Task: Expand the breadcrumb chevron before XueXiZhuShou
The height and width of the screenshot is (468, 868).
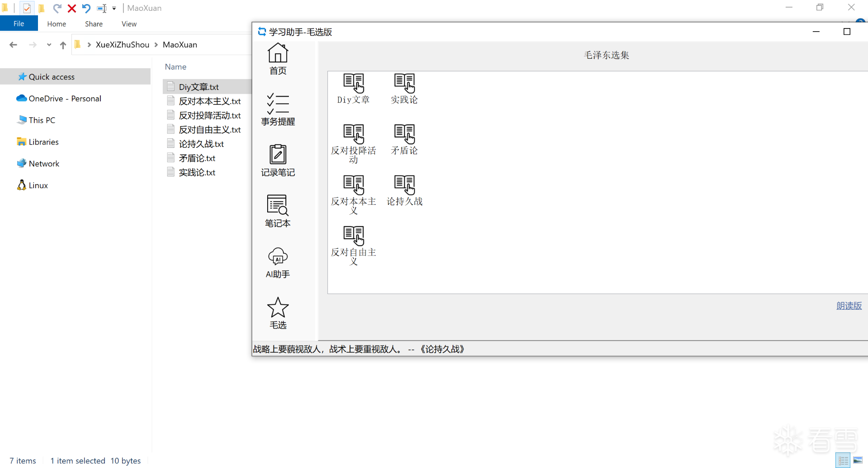Action: pos(89,45)
